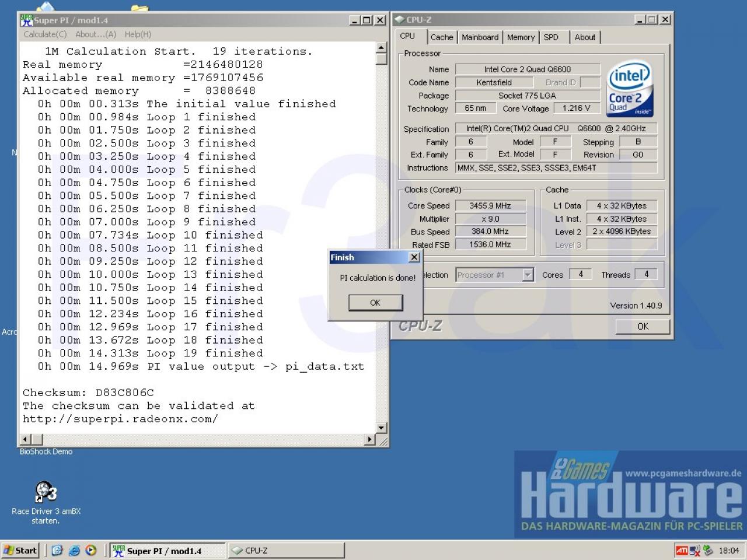Click the Super PI / mod1.4 taskbar button

point(167,551)
